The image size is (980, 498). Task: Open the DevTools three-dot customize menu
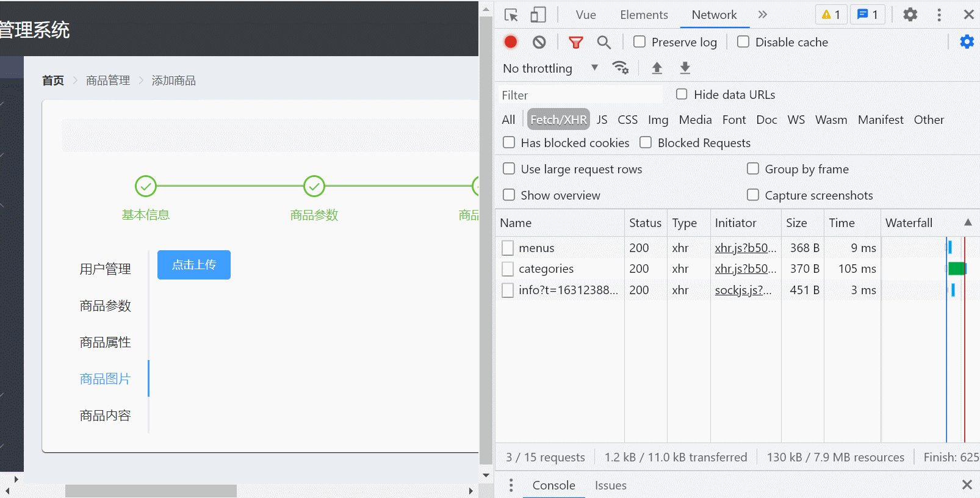tap(939, 15)
